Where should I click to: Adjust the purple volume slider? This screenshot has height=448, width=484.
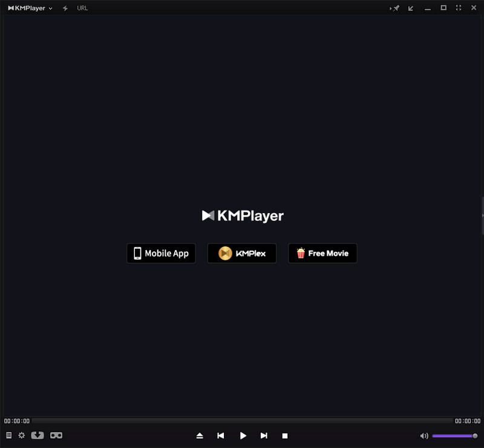pos(455,436)
